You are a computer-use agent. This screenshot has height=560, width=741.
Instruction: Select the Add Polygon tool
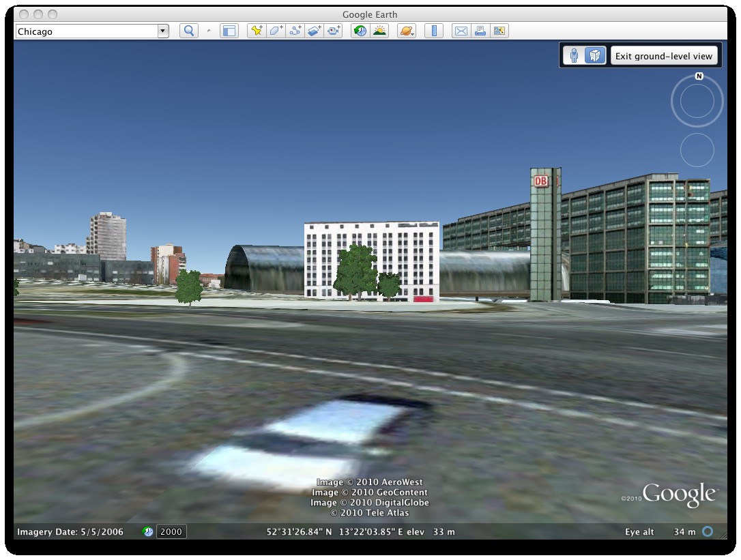coord(276,31)
